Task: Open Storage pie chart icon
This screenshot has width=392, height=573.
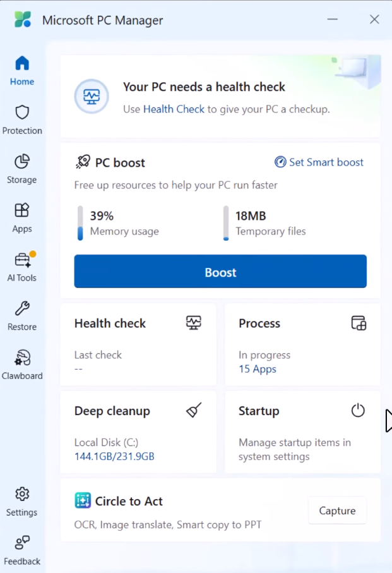Action: [x=22, y=161]
